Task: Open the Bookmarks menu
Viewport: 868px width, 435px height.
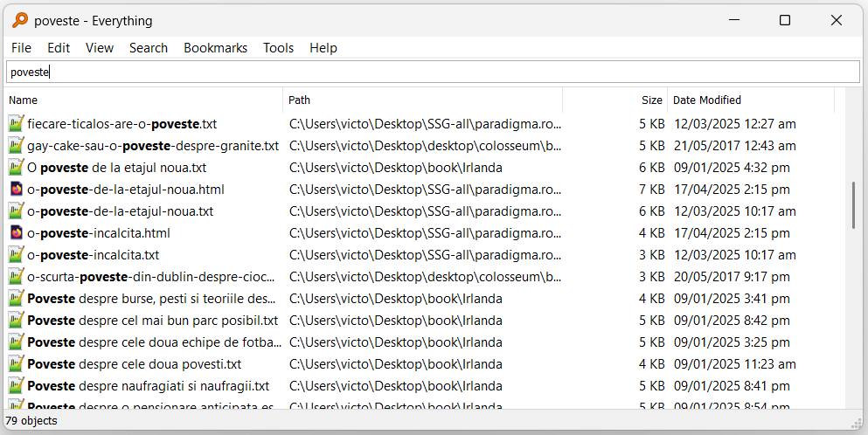Action: (x=215, y=48)
